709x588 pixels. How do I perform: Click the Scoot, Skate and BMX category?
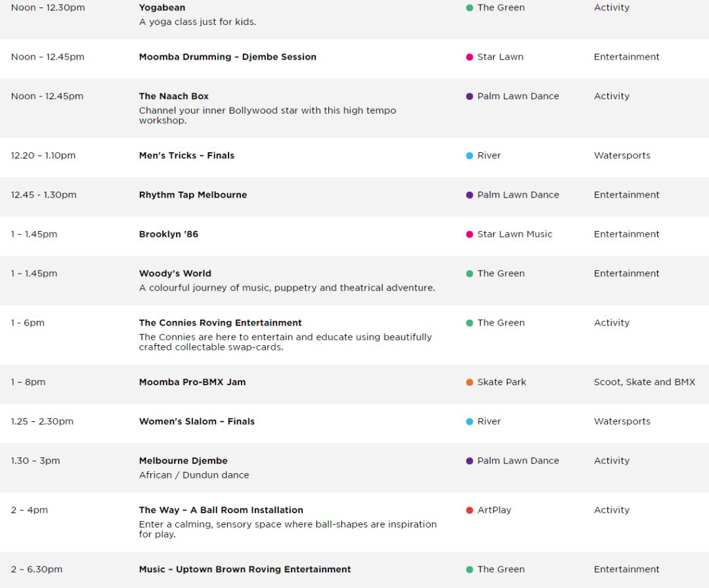645,382
